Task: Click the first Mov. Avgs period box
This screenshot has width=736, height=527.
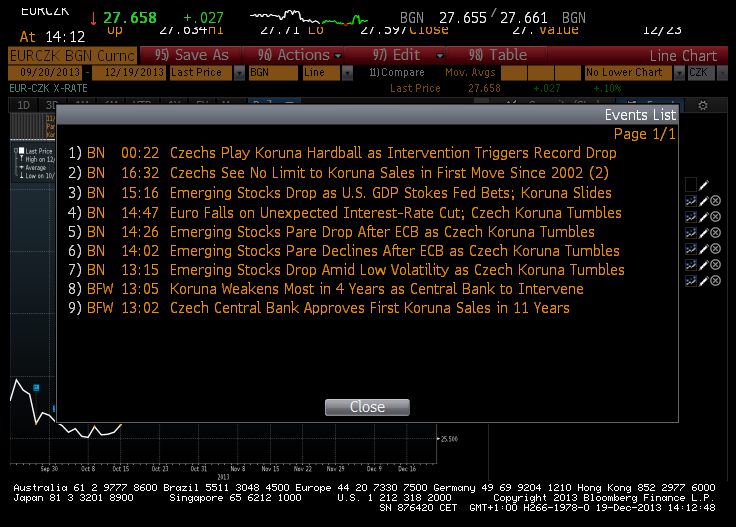Action: click(x=514, y=73)
